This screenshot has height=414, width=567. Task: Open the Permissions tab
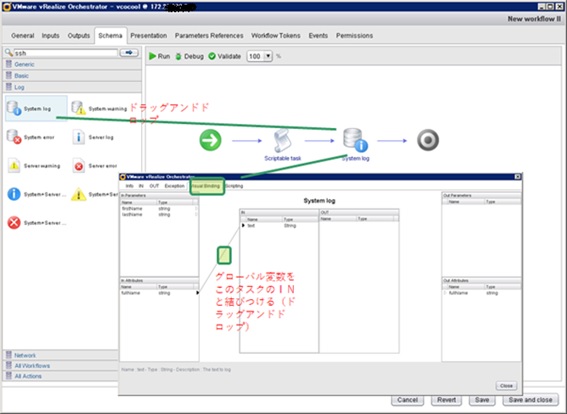[354, 36]
